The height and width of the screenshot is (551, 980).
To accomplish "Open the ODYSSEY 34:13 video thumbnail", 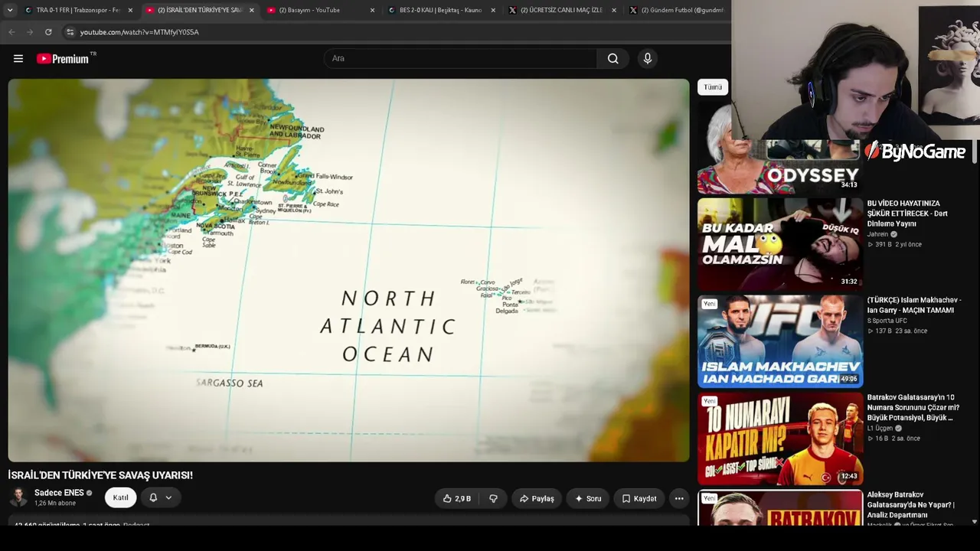I will (779, 148).
